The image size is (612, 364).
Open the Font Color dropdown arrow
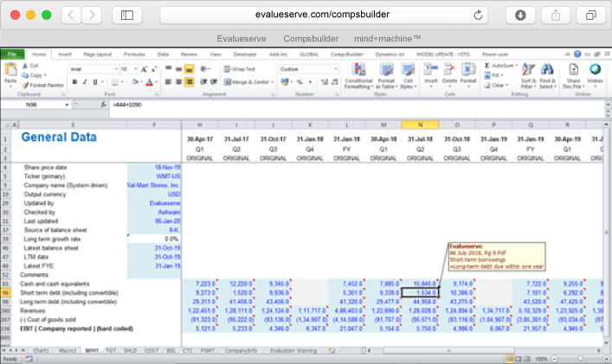coord(156,82)
